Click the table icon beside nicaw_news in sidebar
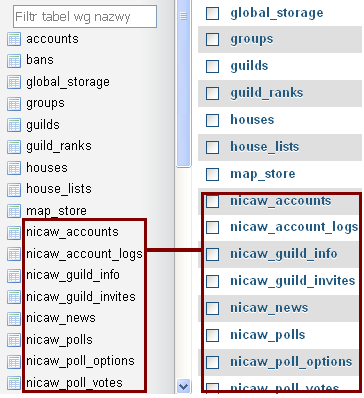The width and height of the screenshot is (364, 398). [x=14, y=319]
